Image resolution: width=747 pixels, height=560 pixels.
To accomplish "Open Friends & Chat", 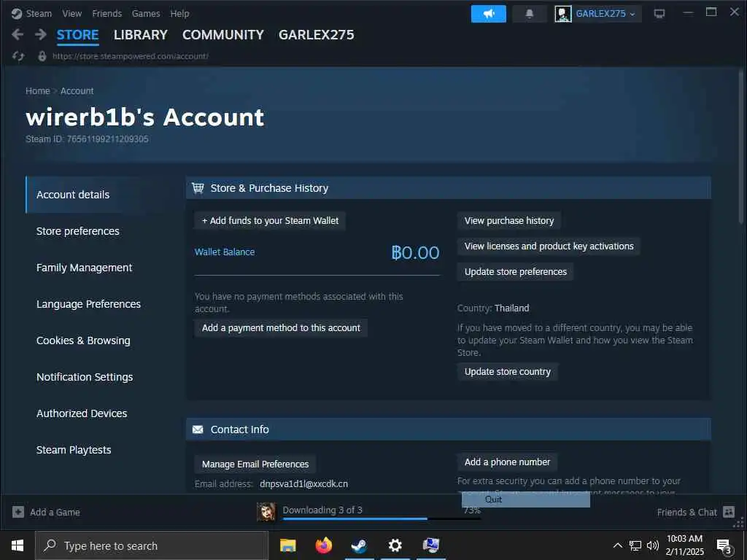I will (686, 513).
